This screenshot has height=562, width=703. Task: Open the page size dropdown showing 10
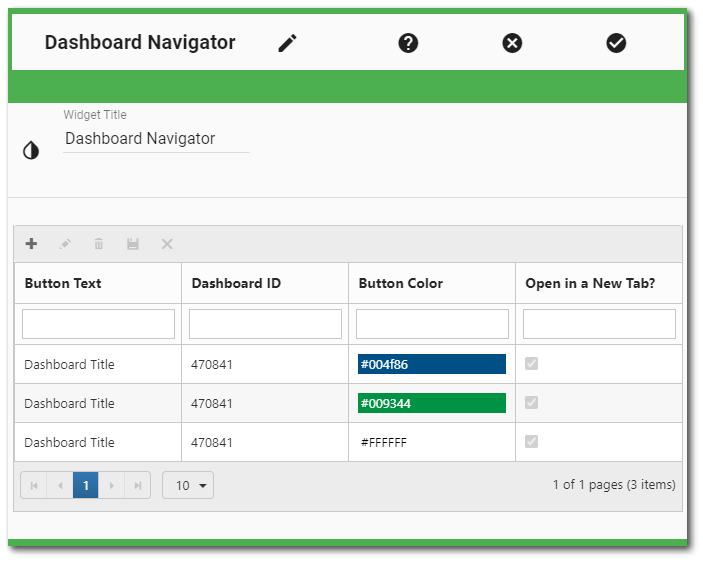188,485
